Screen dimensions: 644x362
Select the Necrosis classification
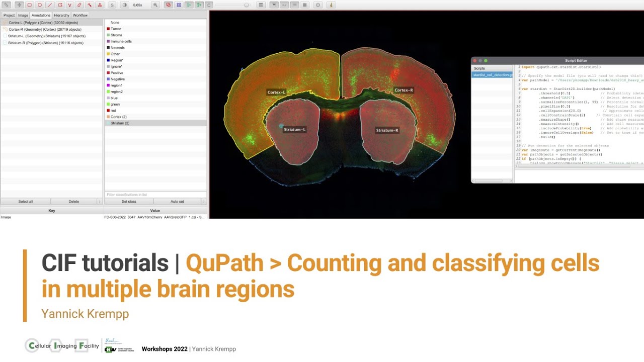tap(155, 48)
